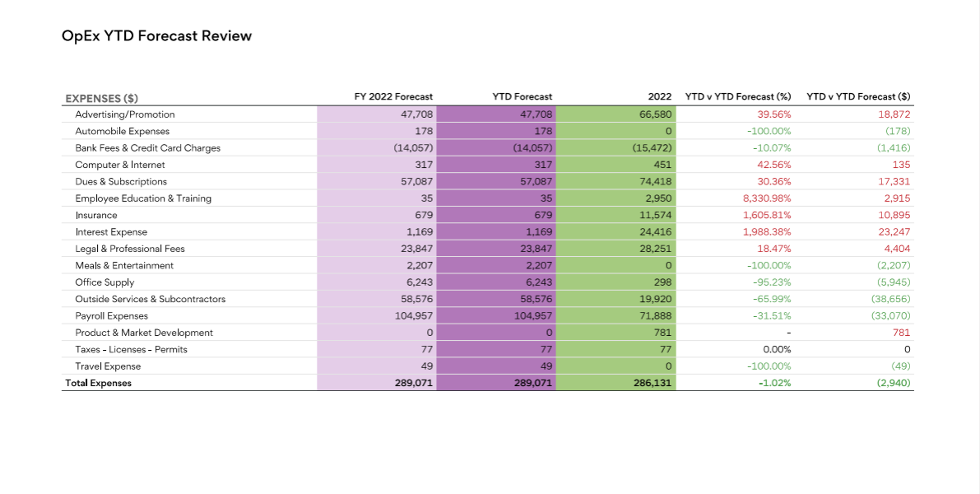The image size is (980, 494).
Task: Click the OpEx YTD Forecast Review title
Action: point(156,36)
